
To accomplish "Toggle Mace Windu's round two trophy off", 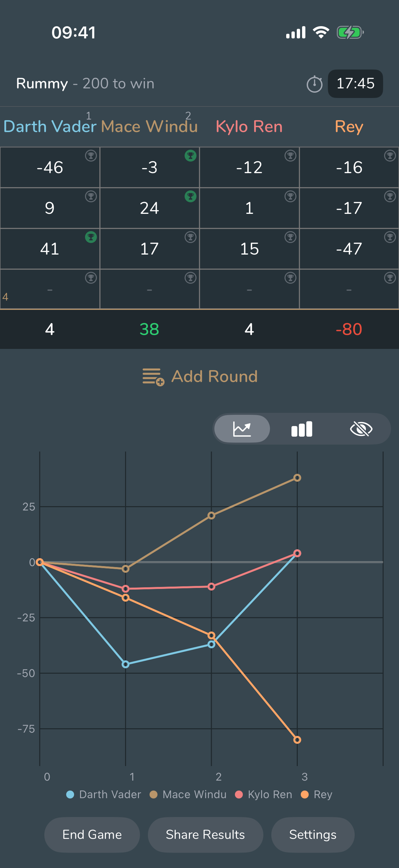I will [x=191, y=196].
